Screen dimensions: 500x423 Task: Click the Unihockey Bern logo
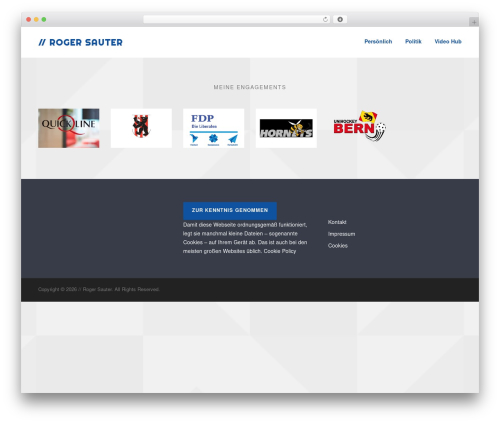[x=359, y=126]
